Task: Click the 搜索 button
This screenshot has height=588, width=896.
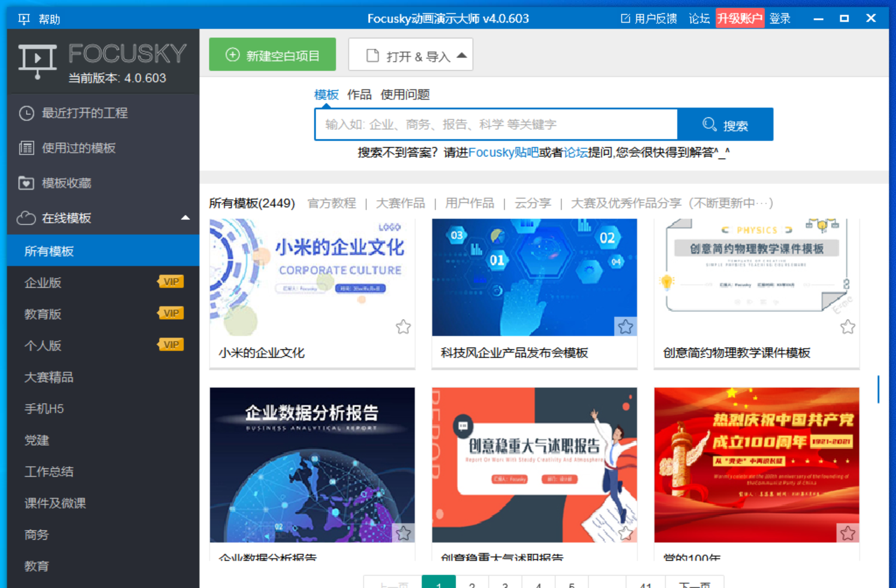Action: coord(725,124)
